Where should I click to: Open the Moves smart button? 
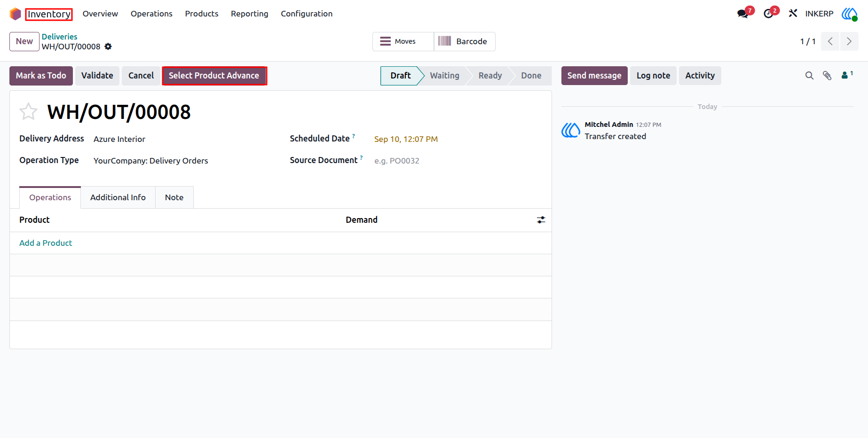tap(403, 41)
